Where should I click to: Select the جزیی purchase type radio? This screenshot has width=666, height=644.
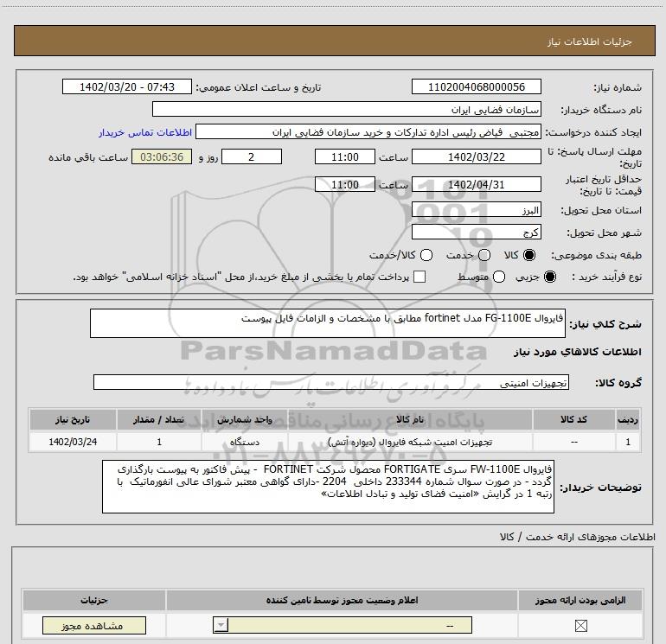(x=550, y=277)
